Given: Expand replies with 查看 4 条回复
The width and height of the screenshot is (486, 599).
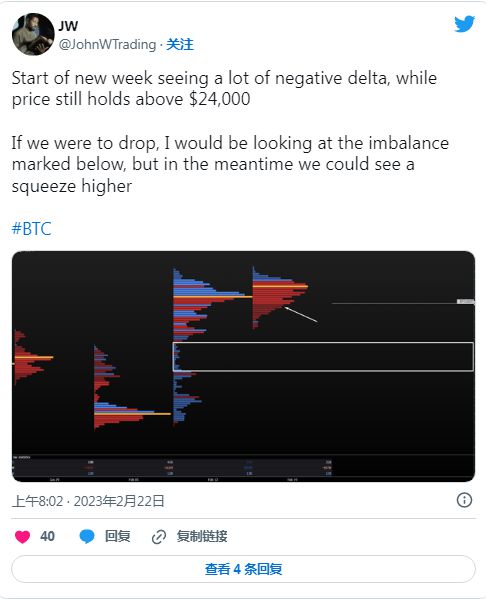Looking at the screenshot, I should (243, 569).
